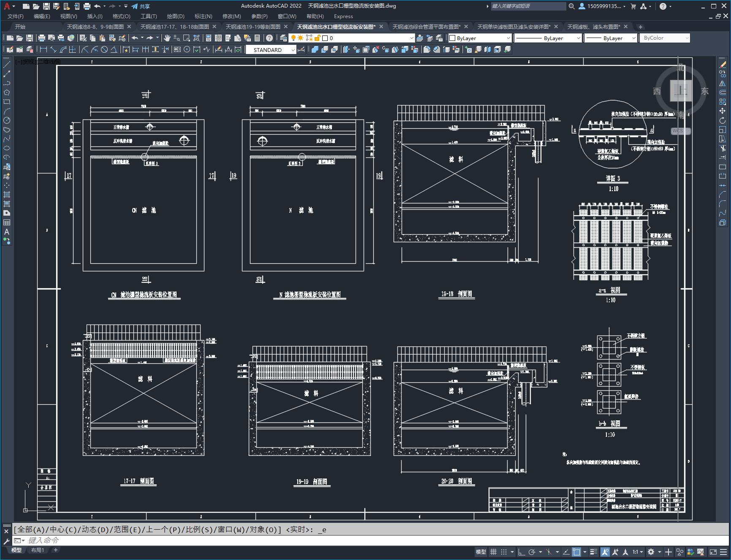731x560 pixels.
Task: Open the Autodesk App Store cart icon
Action: pyautogui.click(x=633, y=6)
